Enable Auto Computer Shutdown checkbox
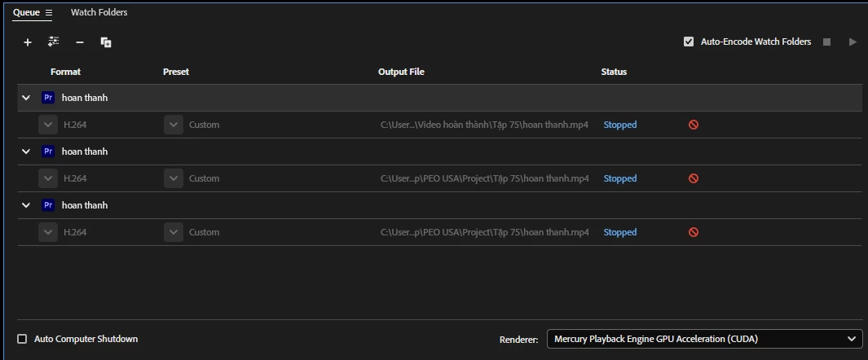868x360 pixels. 22,339
